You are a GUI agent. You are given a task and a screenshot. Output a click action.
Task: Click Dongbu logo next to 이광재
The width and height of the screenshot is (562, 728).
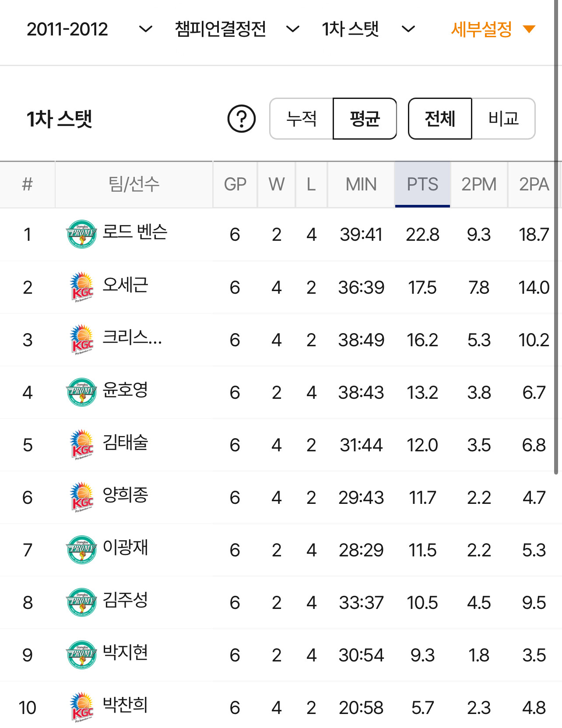81,549
